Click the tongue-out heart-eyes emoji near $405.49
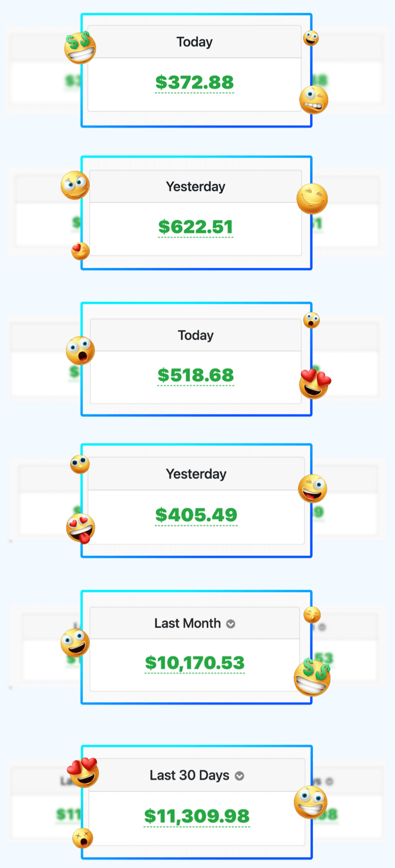 point(81,528)
